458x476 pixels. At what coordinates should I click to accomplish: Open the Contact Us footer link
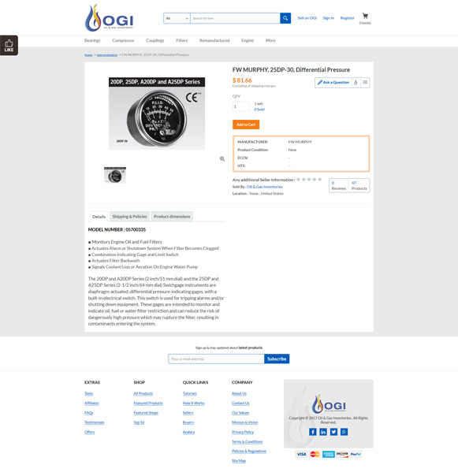[x=240, y=403]
